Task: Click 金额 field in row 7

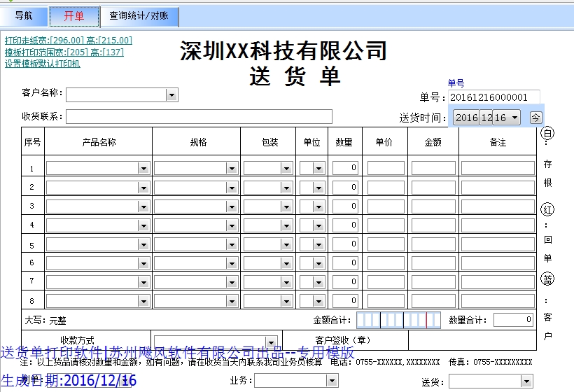Action: coord(433,282)
